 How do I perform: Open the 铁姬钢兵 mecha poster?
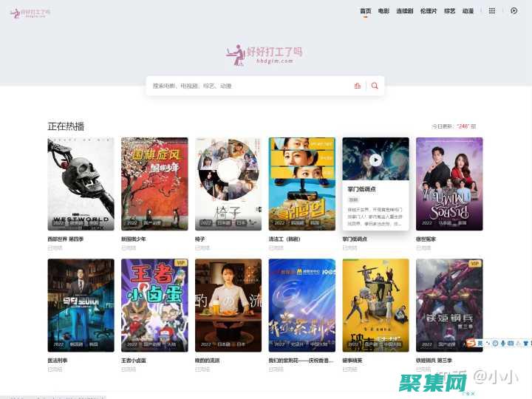click(449, 305)
